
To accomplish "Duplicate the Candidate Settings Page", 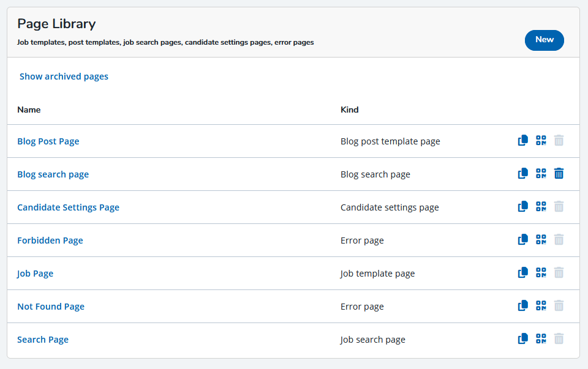I will (522, 206).
